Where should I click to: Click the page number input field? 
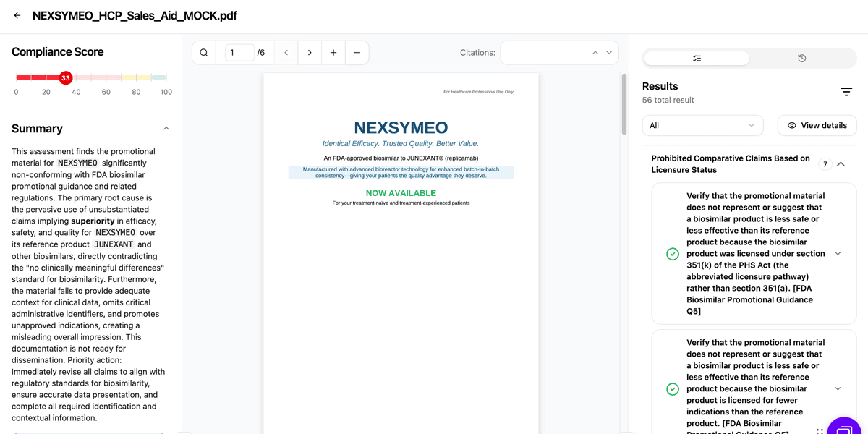[x=242, y=52]
